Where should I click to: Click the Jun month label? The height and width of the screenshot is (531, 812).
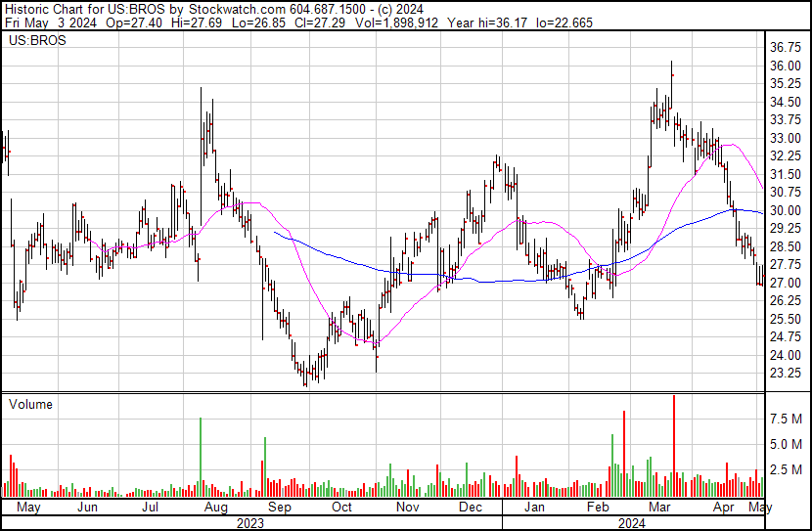(87, 508)
